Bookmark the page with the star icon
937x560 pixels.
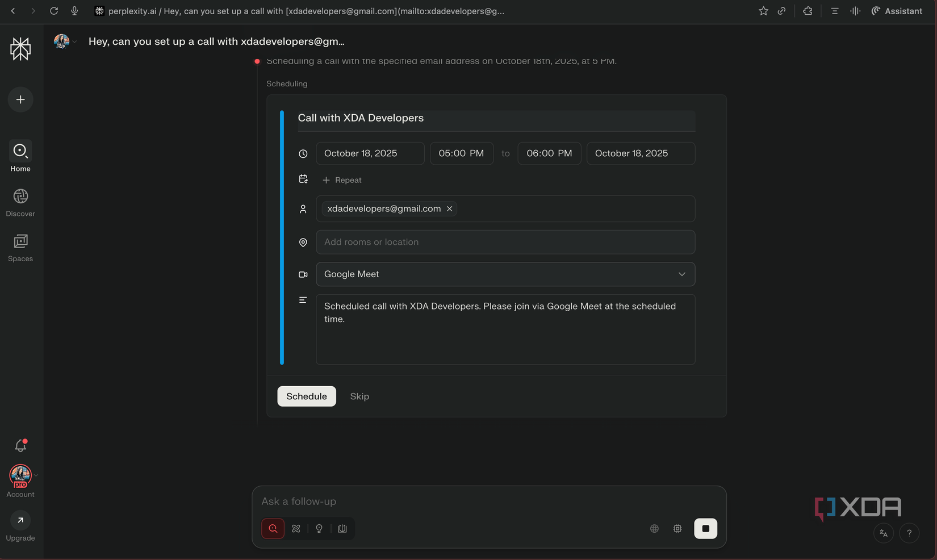[763, 11]
